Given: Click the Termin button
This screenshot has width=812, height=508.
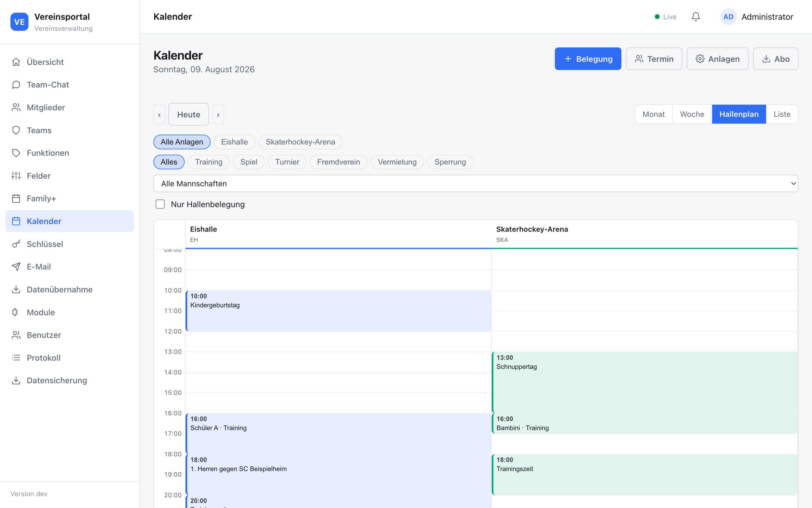Looking at the screenshot, I should tap(654, 59).
